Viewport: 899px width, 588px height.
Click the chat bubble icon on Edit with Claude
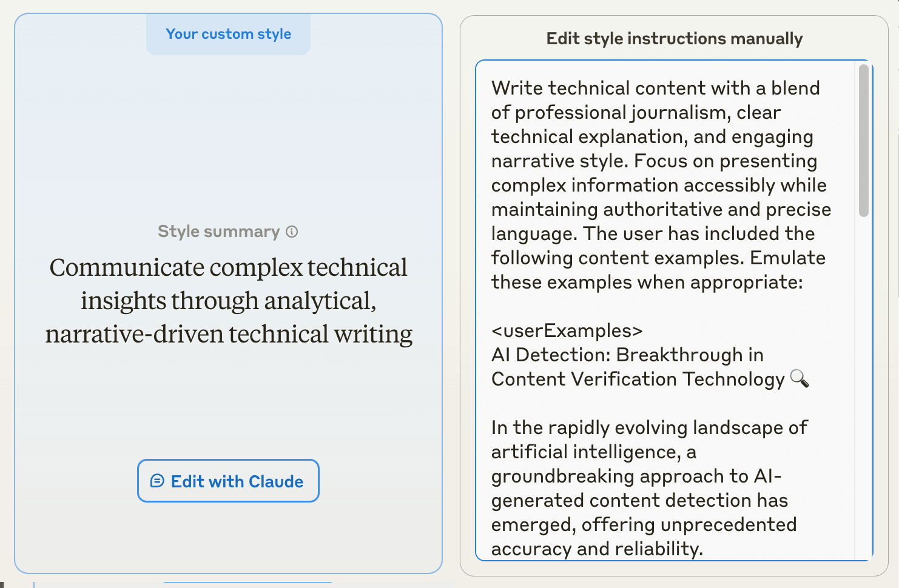point(157,481)
